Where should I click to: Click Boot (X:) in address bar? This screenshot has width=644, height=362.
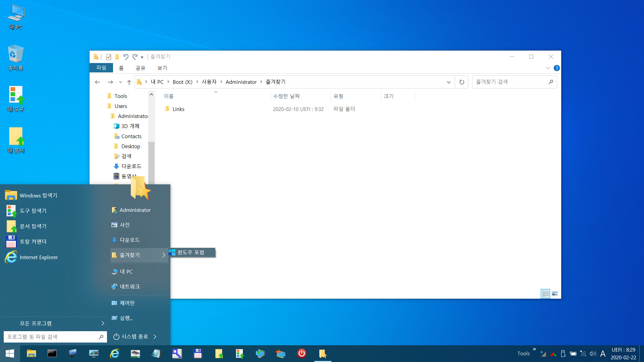[x=182, y=82]
